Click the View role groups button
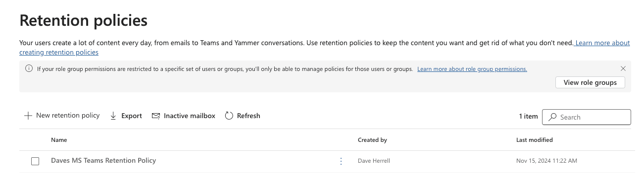644x196 pixels. (590, 82)
